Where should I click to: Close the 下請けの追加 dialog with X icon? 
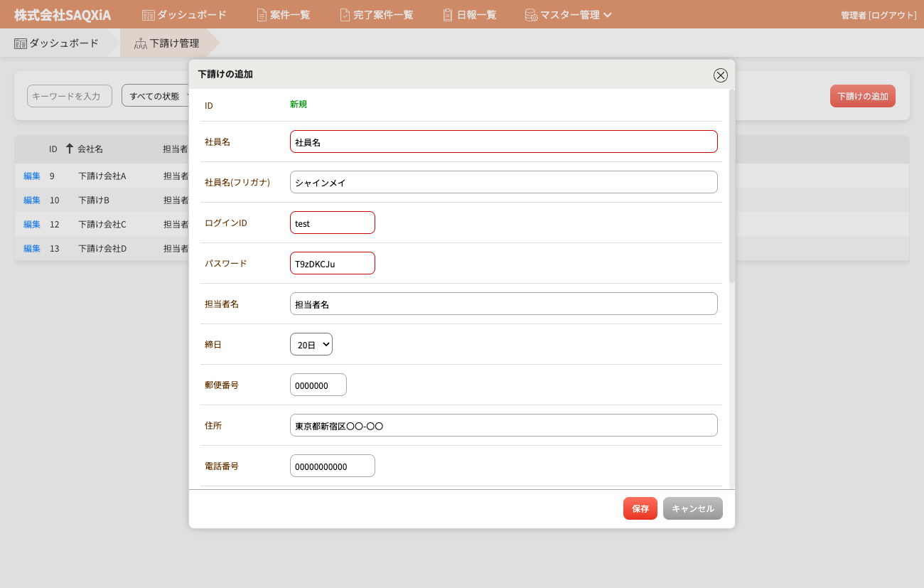point(720,75)
